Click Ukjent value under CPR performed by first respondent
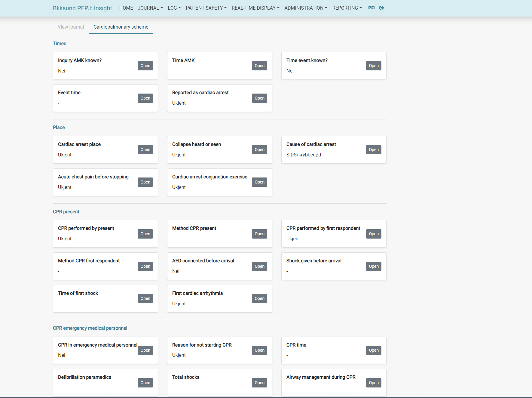The image size is (532, 398). (x=293, y=239)
